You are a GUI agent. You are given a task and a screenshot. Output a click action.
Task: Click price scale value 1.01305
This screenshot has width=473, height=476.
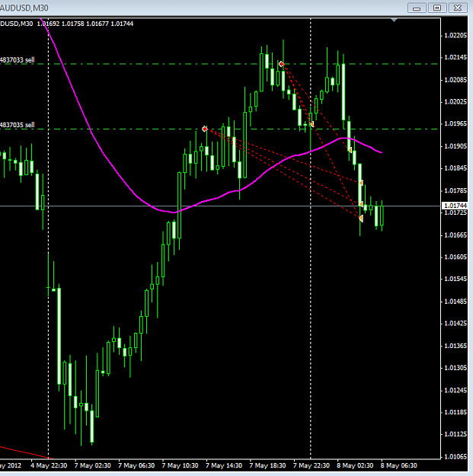(x=455, y=368)
